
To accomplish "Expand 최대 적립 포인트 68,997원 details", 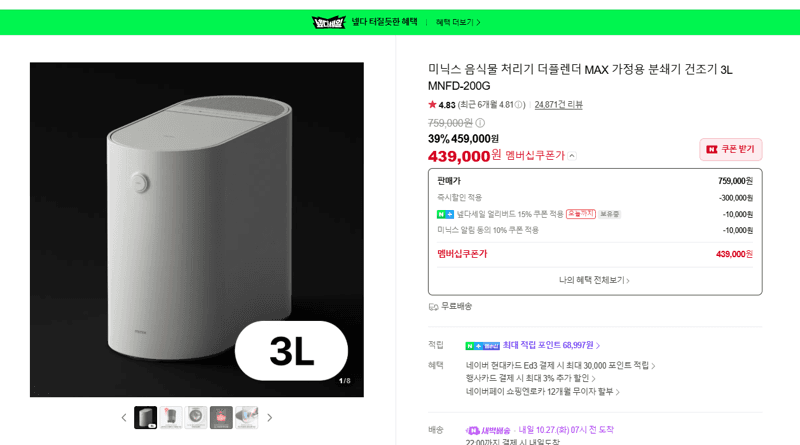I will 551,345.
